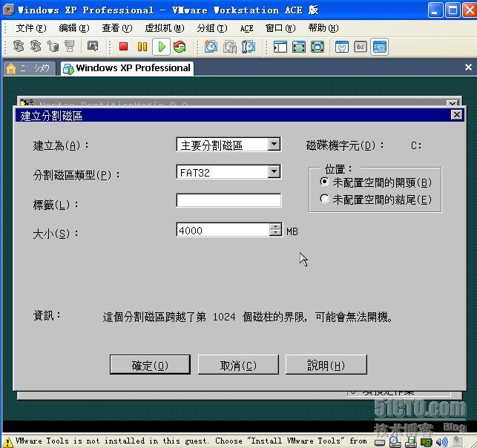
Task: Click the 確定(O) button
Action: point(150,365)
